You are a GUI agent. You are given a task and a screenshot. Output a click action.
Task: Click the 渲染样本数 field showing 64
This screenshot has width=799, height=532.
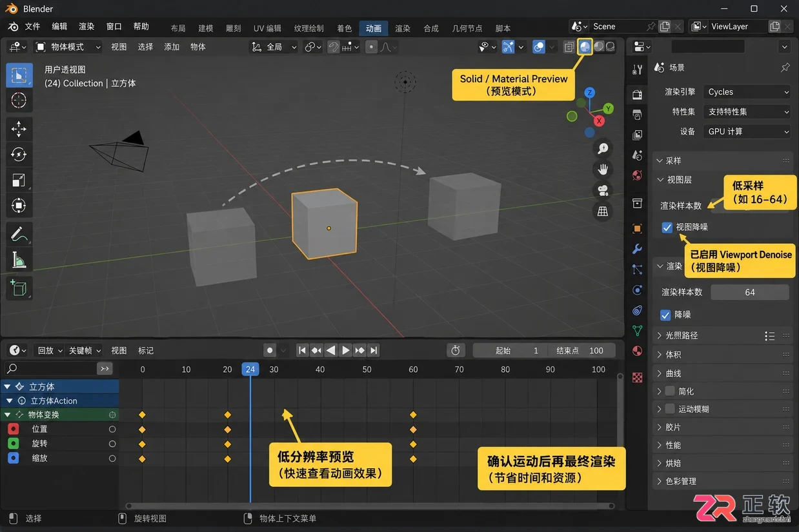[x=750, y=292]
